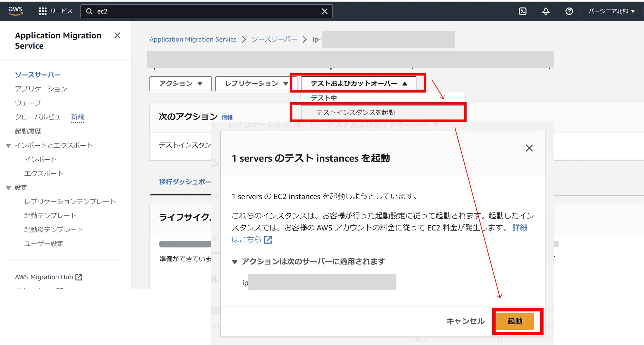This screenshot has width=644, height=345.
Task: Open 起動テンプレート settings
Action: 50,215
